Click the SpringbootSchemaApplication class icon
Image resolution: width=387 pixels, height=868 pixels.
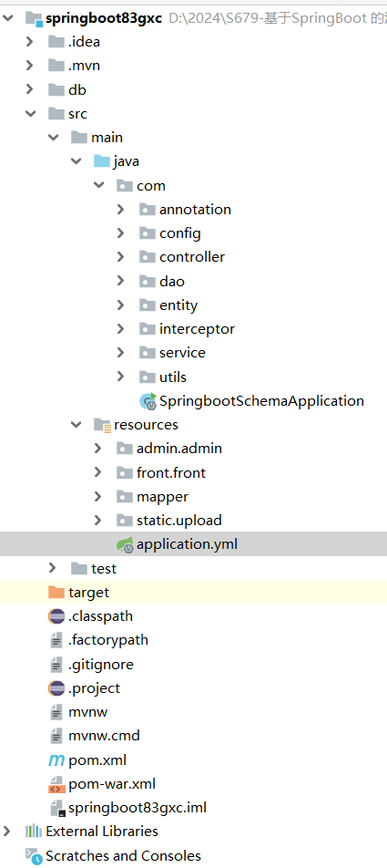coord(148,401)
